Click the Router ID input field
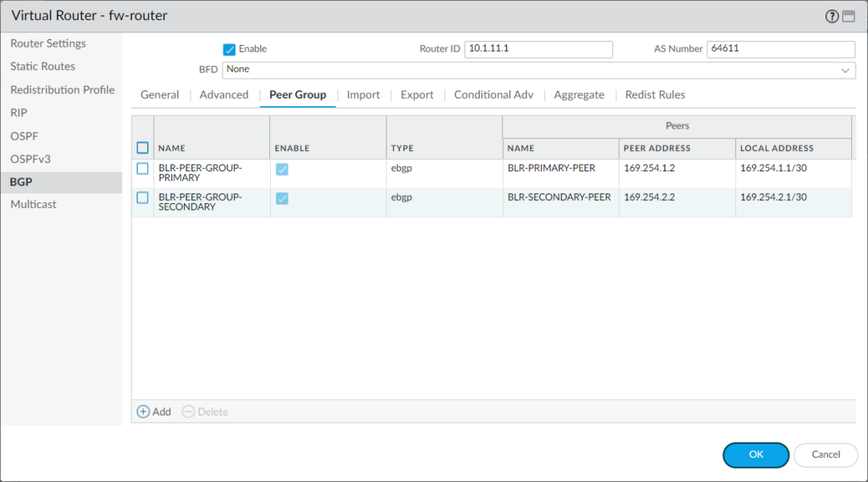The width and height of the screenshot is (868, 482). click(x=538, y=49)
